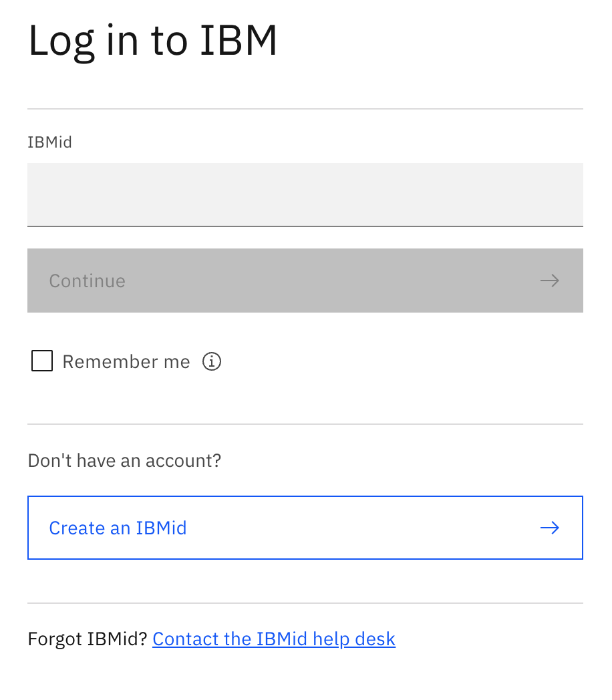Click the Log in to IBM heading
This screenshot has width=612, height=700.
point(152,41)
